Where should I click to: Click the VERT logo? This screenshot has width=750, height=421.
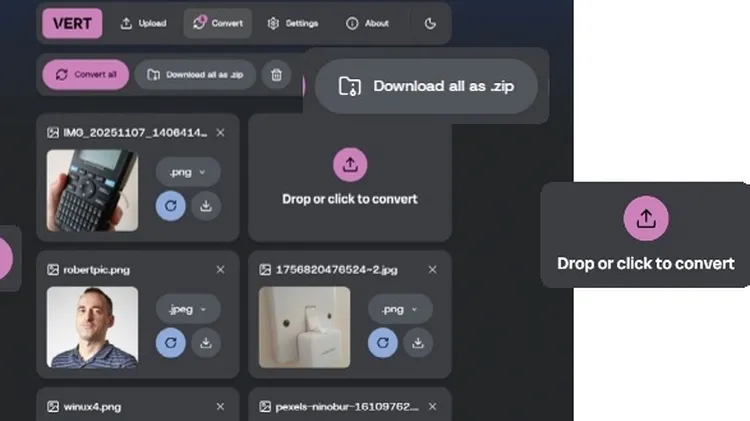(x=72, y=23)
